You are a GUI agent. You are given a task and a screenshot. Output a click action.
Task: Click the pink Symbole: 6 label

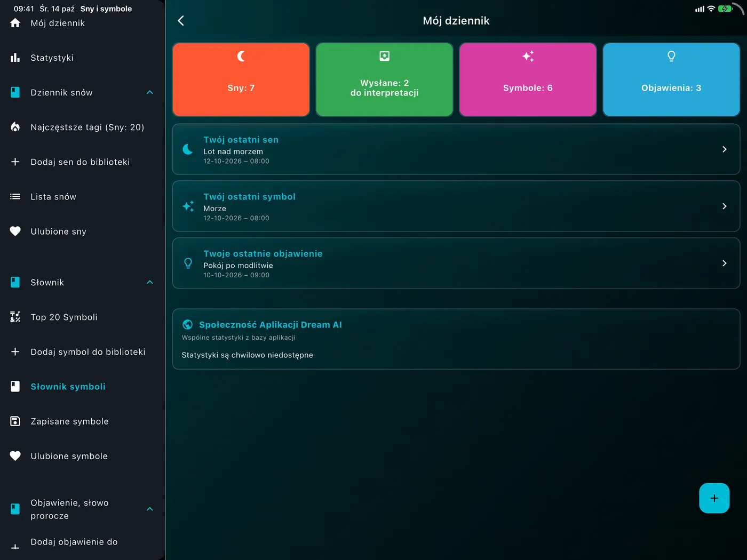(x=528, y=88)
